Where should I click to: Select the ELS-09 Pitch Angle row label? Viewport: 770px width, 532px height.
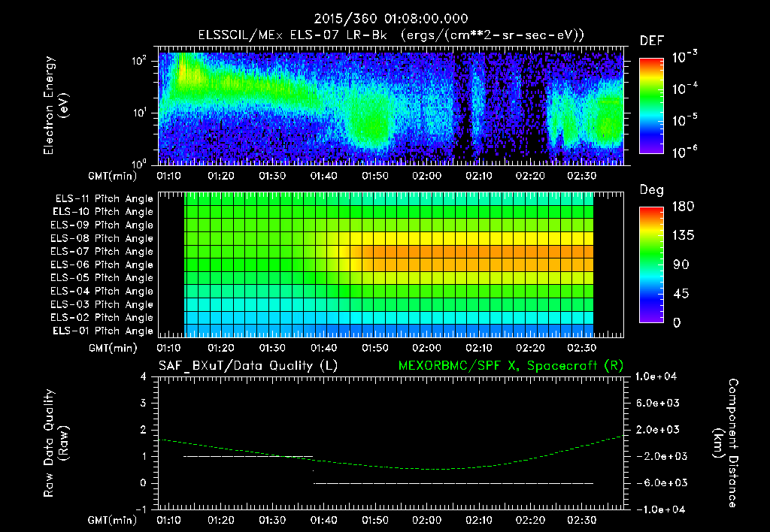click(102, 225)
